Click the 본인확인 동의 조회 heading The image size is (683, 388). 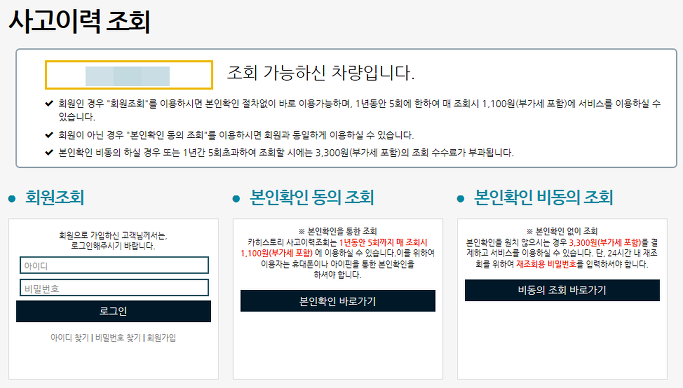(x=311, y=197)
